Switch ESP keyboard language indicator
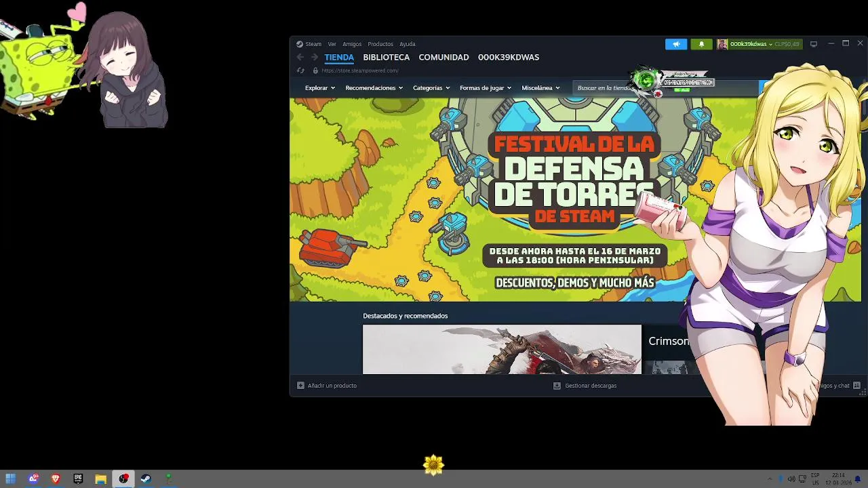This screenshot has width=868, height=488. coord(815,479)
